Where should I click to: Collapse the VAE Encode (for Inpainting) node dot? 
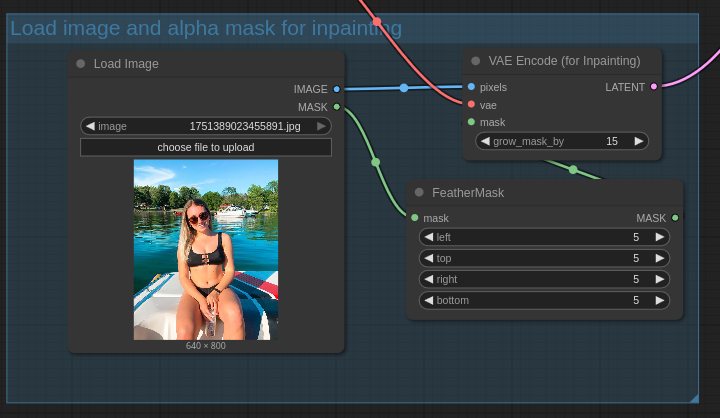[476, 61]
